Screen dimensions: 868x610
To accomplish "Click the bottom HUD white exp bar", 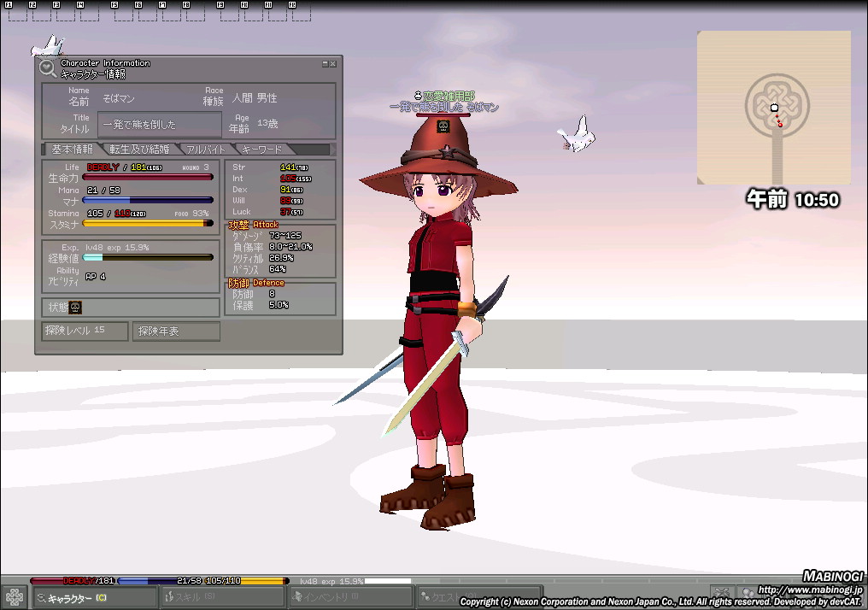I will click(x=388, y=581).
